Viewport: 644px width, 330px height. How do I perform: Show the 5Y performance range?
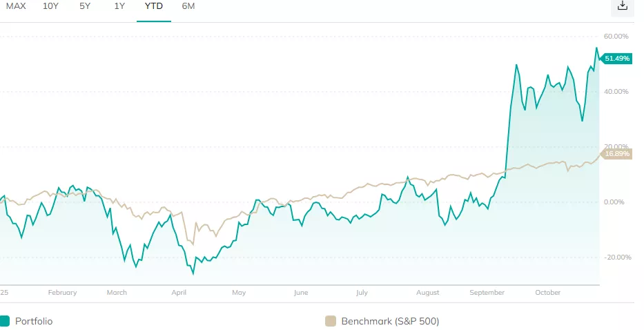tap(85, 6)
